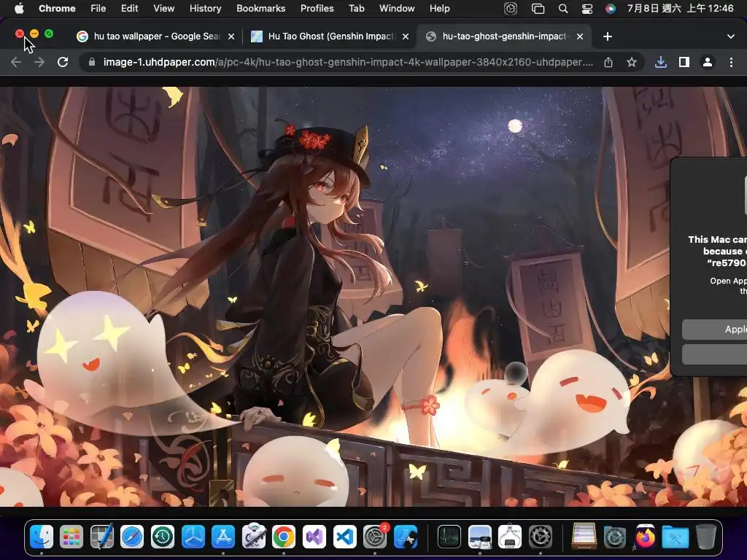Open the Bookmarks menu

(260, 9)
